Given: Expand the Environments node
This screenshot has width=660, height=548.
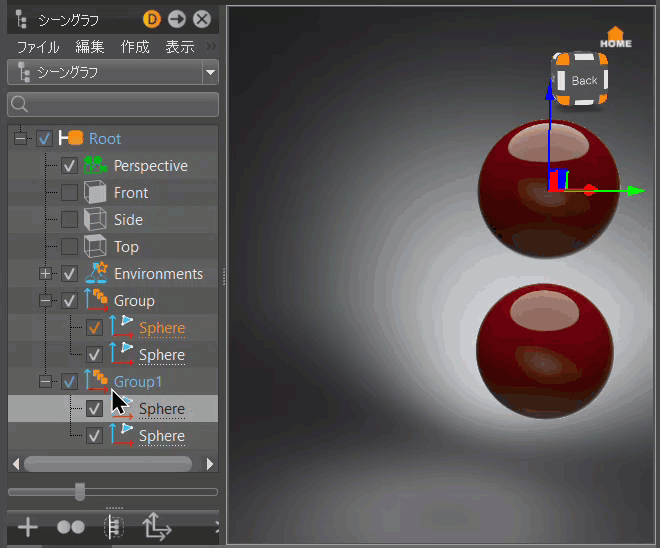Looking at the screenshot, I should point(45,274).
